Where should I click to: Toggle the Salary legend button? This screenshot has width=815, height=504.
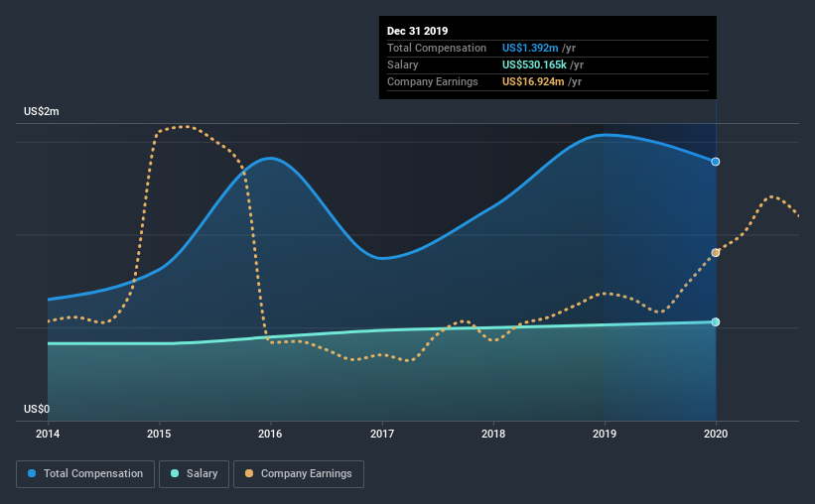point(194,474)
